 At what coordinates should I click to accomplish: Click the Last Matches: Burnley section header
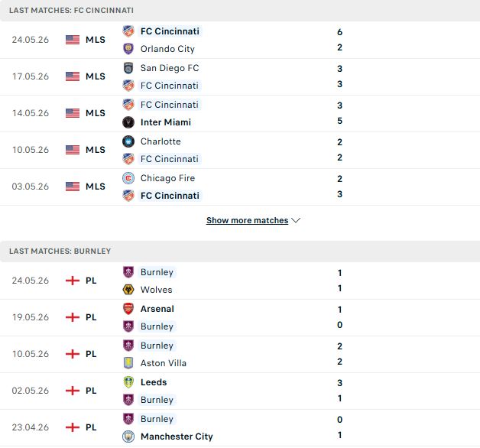[240, 252]
